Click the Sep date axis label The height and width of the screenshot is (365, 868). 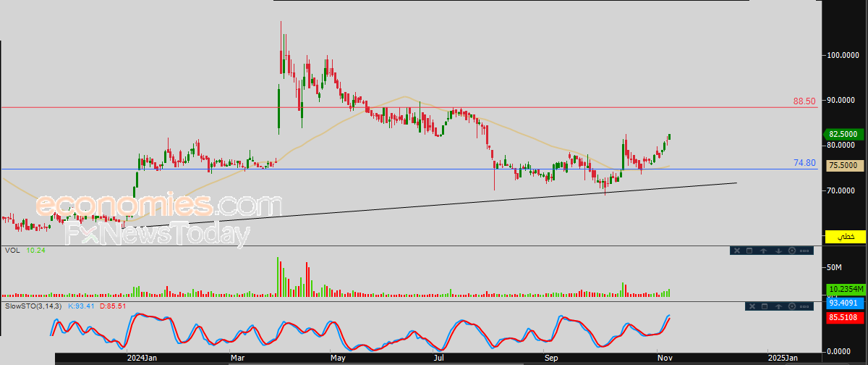tap(551, 358)
